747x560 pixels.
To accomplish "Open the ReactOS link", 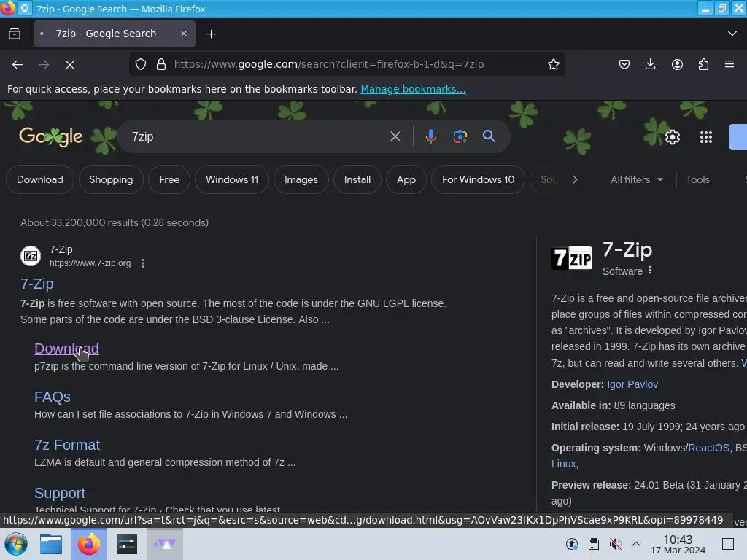I will [x=708, y=448].
